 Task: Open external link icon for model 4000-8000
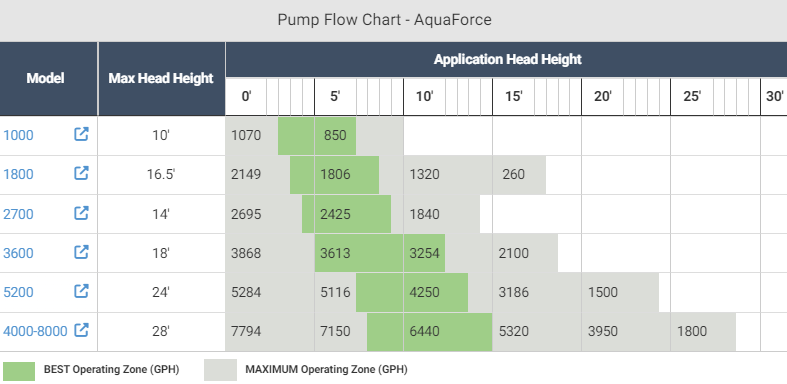pyautogui.click(x=81, y=330)
